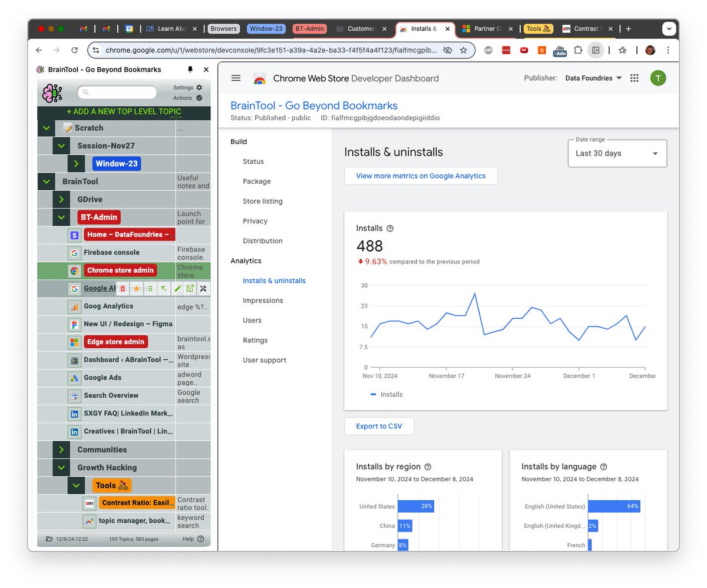Open the hamburger menu in Developer Dashboard

pos(236,78)
